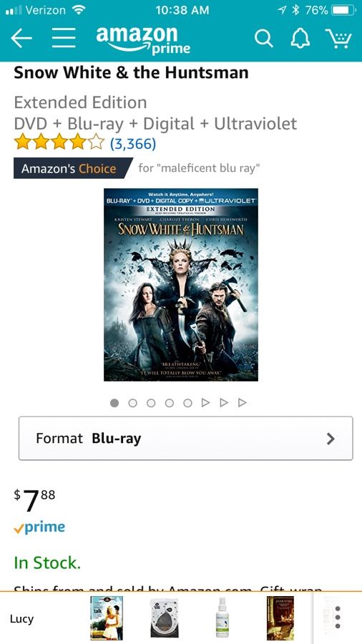
Task: Tap the last video play triangle indicator
Action: pyautogui.click(x=242, y=403)
